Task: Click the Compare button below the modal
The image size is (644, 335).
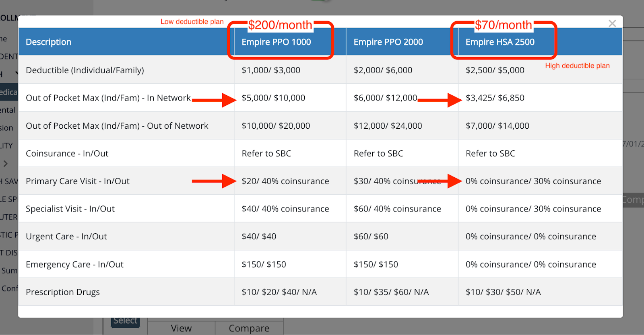Action: 249,328
